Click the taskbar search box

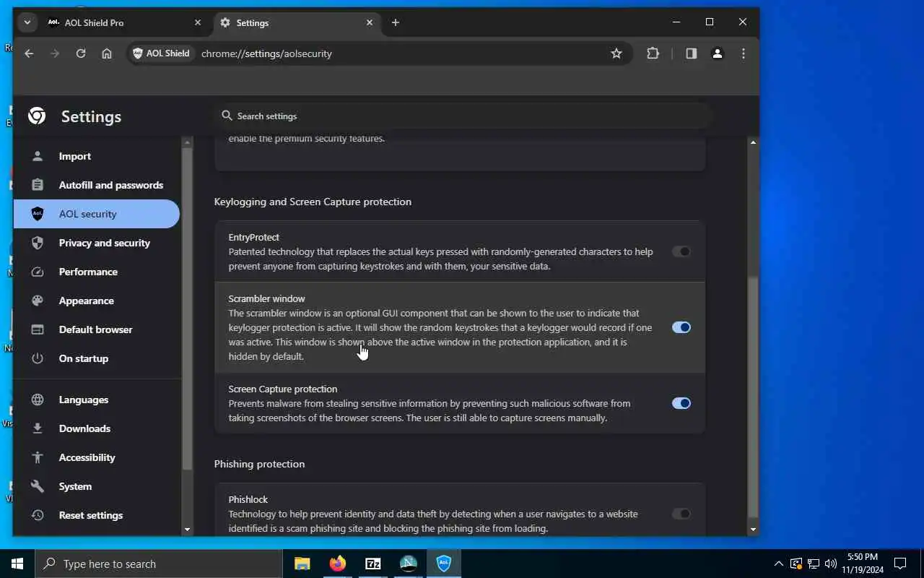(159, 564)
